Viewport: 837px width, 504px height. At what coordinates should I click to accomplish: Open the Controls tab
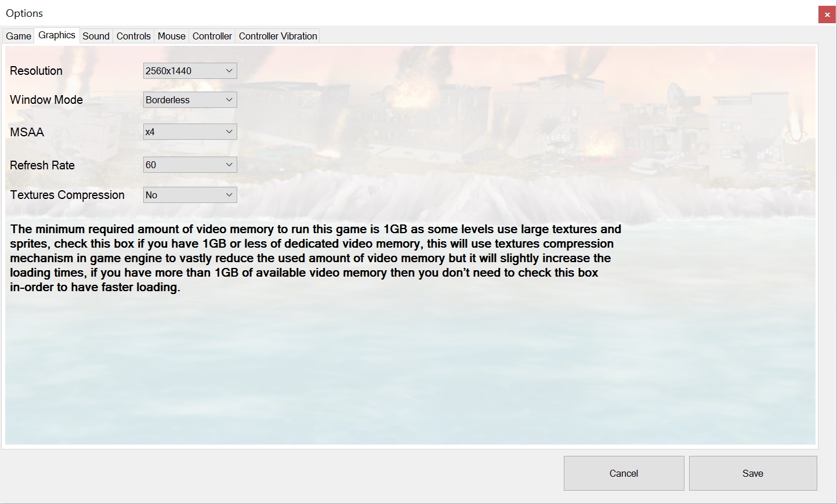(133, 35)
